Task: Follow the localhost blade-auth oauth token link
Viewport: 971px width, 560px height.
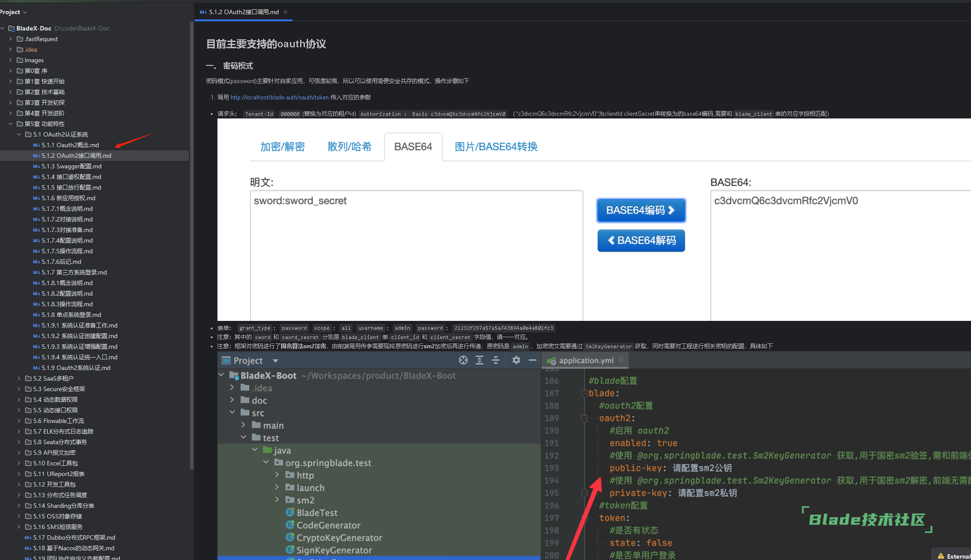Action: click(x=280, y=98)
